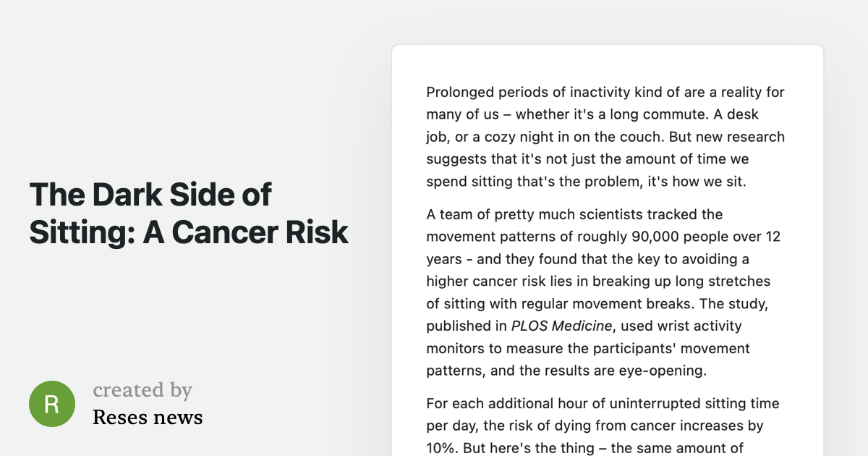The width and height of the screenshot is (868, 456).
Task: Click the paragraph starting 'A team of pretty much scientists'
Action: [x=606, y=292]
